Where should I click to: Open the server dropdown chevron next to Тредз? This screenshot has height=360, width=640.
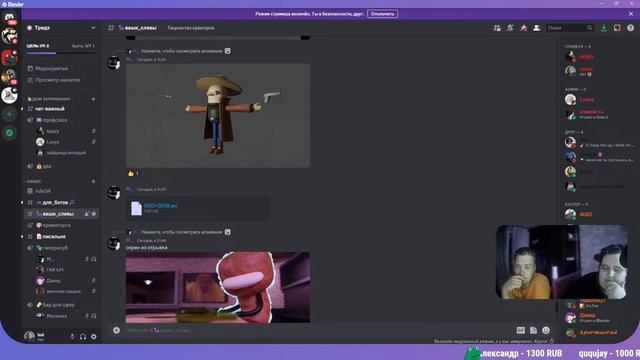click(x=93, y=28)
